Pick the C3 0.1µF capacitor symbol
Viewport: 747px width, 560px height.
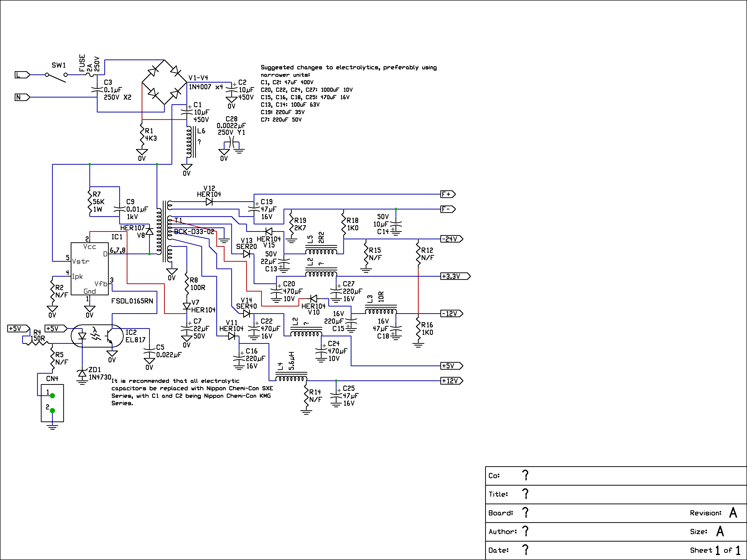coord(97,90)
